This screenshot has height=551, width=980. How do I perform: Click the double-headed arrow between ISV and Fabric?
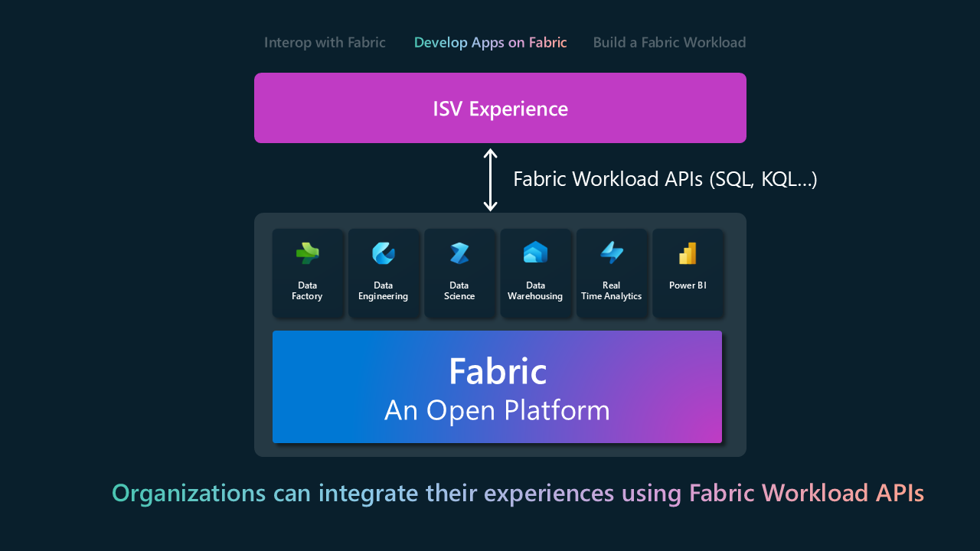[490, 178]
